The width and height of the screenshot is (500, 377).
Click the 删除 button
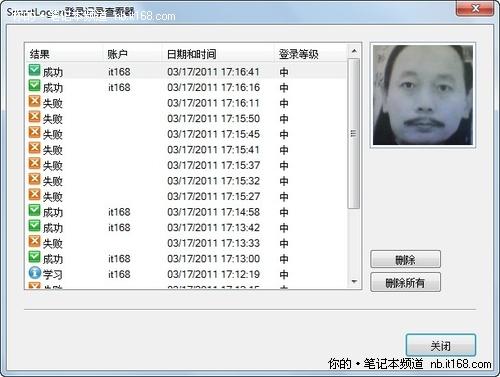click(x=405, y=260)
